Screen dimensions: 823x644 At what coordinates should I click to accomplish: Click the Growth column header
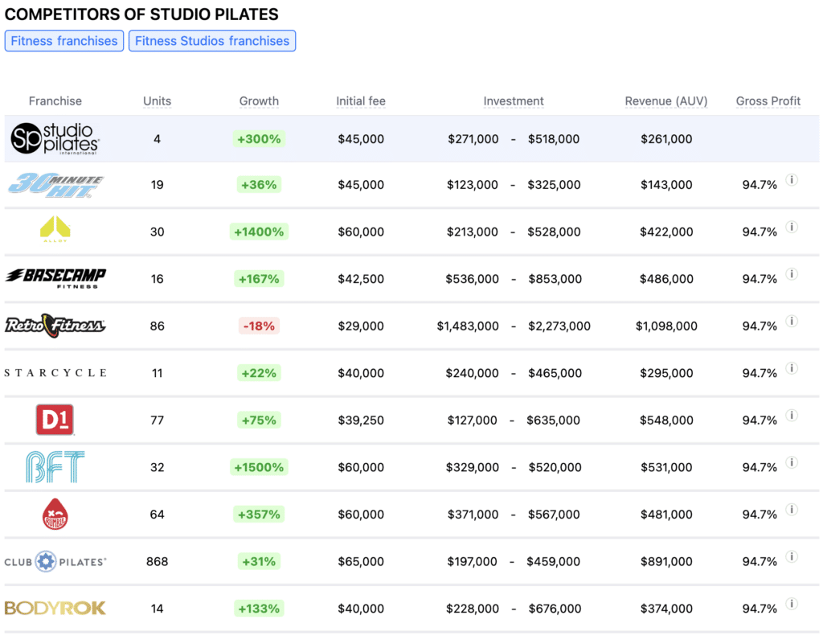point(259,100)
